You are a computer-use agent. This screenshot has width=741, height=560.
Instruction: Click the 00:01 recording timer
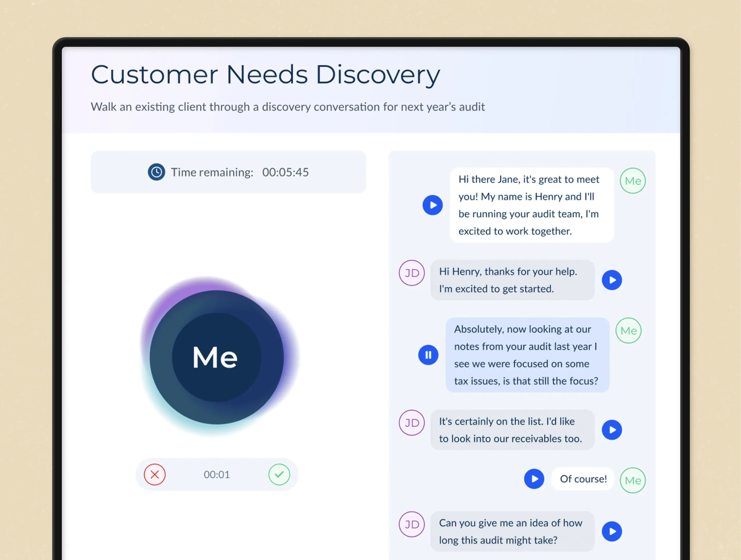coord(216,475)
